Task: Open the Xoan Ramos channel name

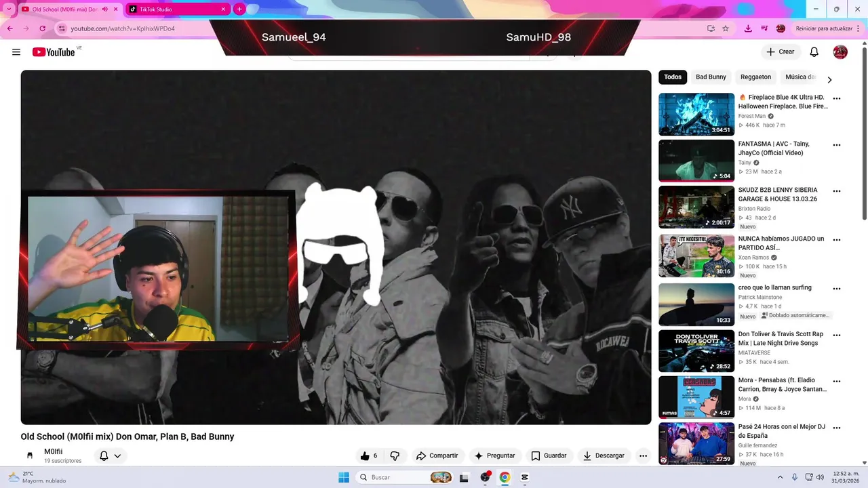Action: [753, 258]
